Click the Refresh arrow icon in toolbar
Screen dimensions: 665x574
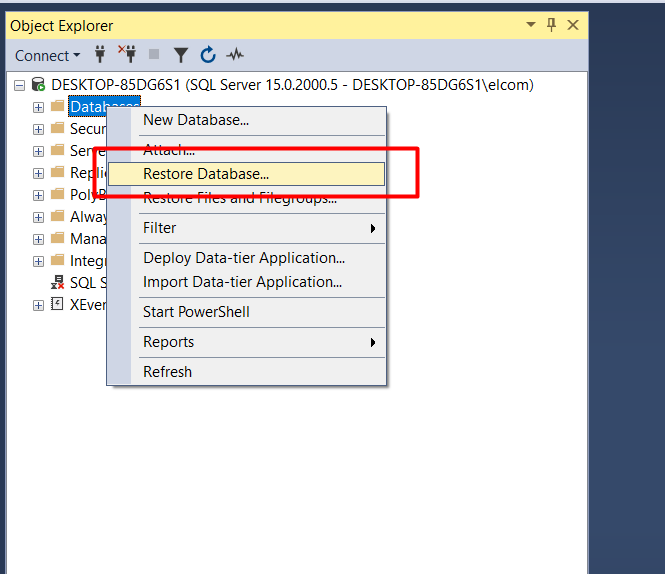[x=208, y=55]
